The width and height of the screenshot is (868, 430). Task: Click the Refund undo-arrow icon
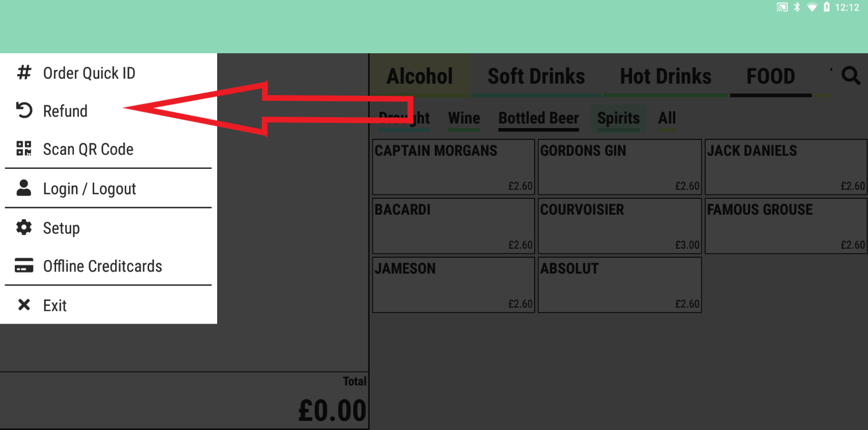pos(24,110)
